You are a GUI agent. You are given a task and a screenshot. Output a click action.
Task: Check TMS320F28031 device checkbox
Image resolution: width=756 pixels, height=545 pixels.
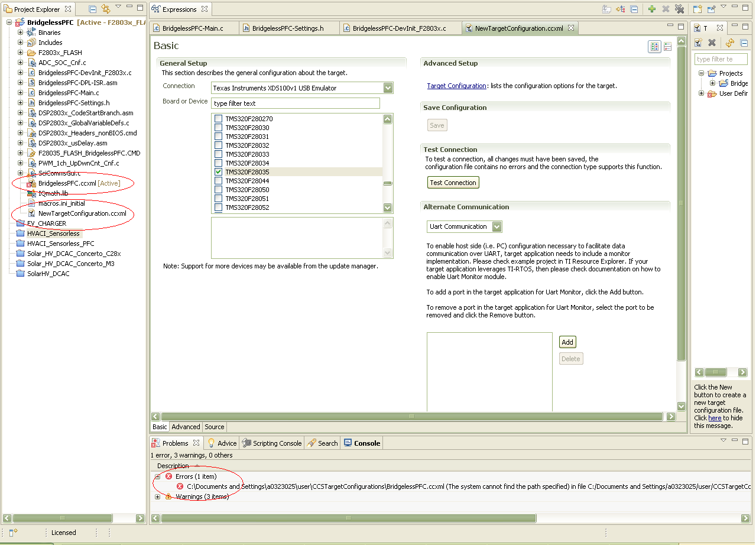pyautogui.click(x=218, y=137)
